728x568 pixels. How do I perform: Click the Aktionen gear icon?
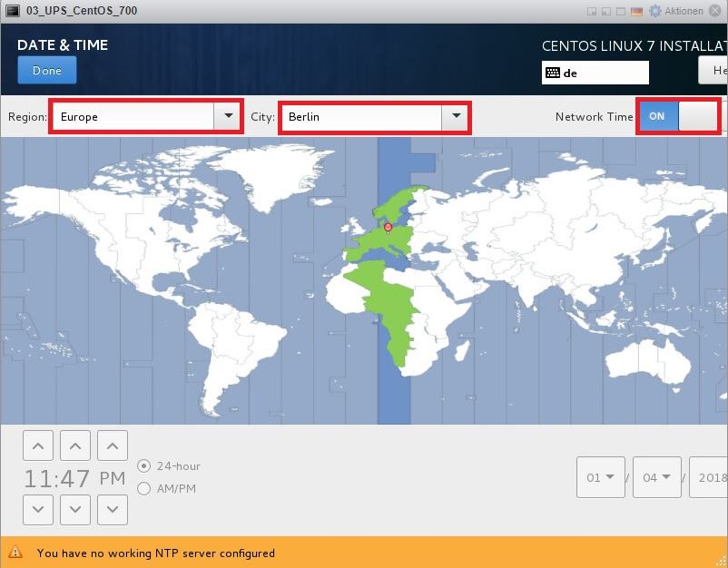click(655, 11)
